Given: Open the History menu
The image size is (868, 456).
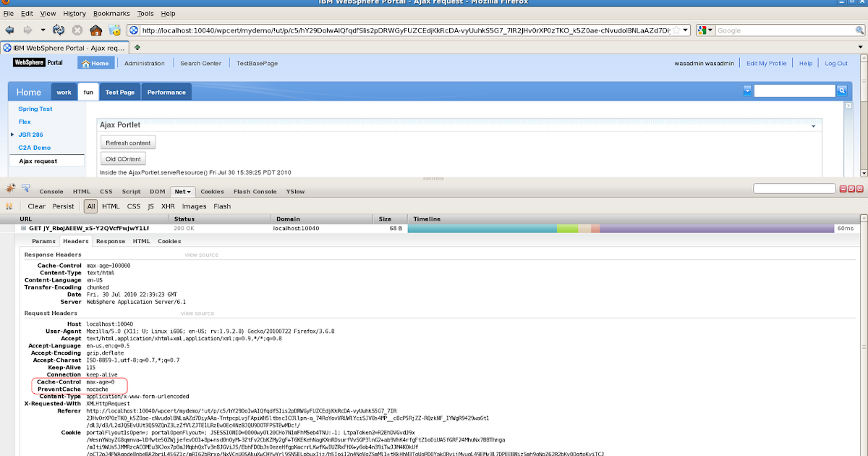Looking at the screenshot, I should click(x=74, y=13).
